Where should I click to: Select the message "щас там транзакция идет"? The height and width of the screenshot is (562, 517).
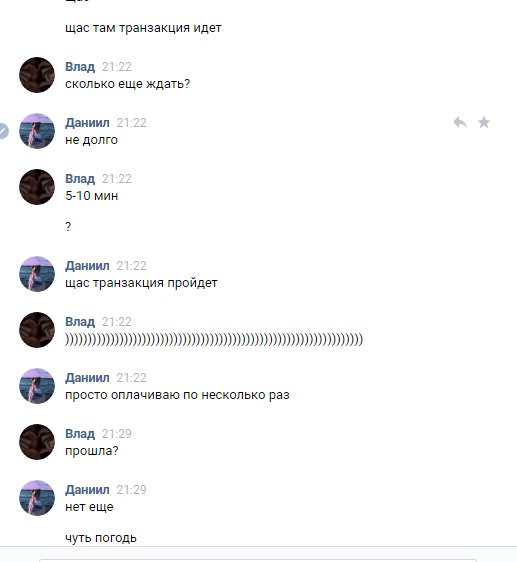[143, 28]
